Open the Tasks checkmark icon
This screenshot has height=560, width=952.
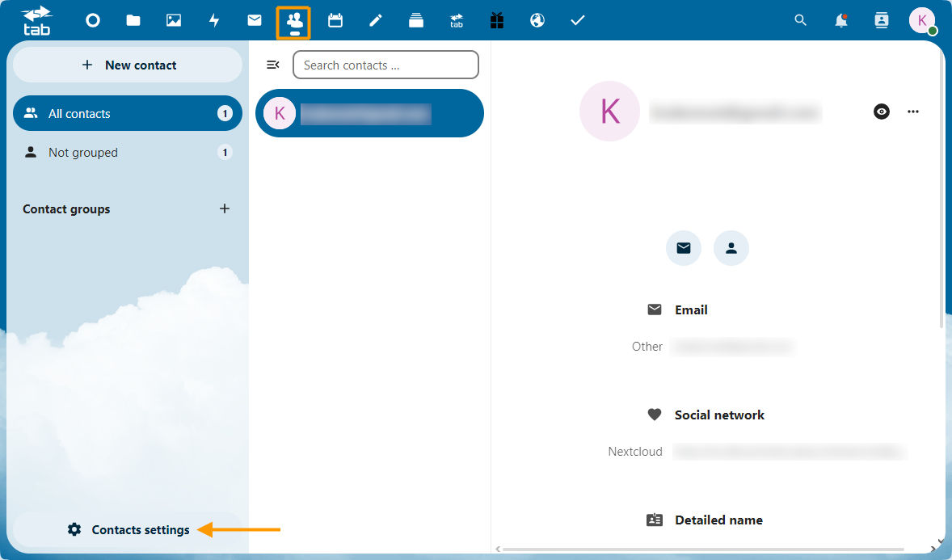(x=577, y=21)
